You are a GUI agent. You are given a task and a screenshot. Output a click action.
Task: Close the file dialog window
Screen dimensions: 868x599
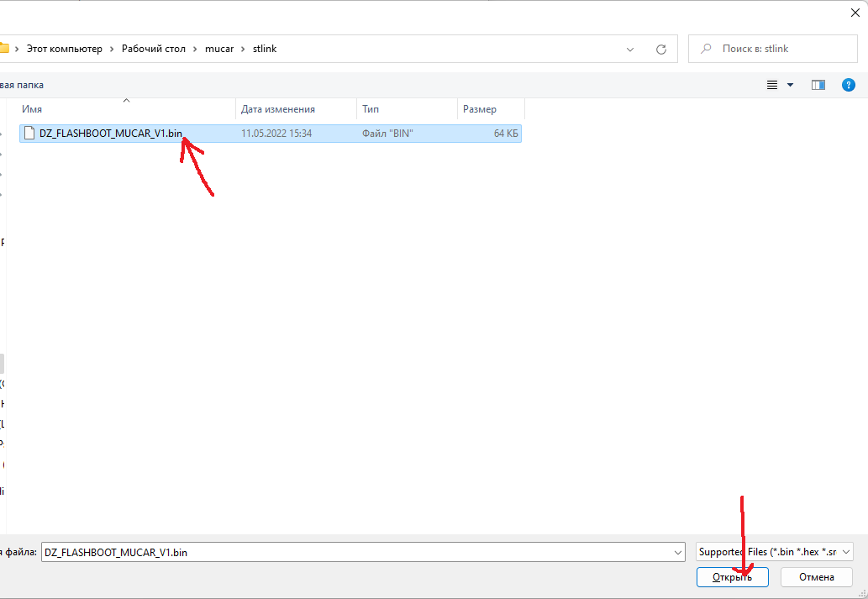855,13
